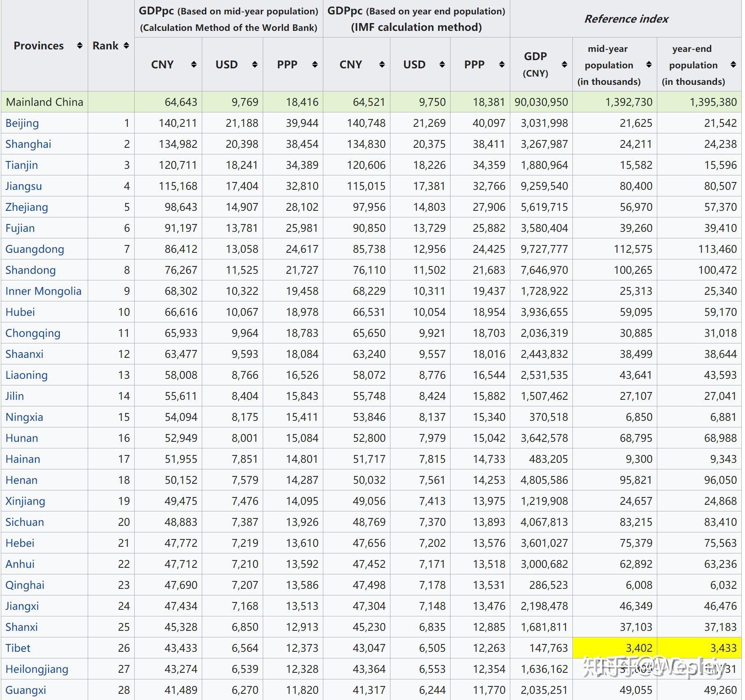Sort by GDP (CNY) column arrows
This screenshot has height=700, width=745.
(x=564, y=64)
